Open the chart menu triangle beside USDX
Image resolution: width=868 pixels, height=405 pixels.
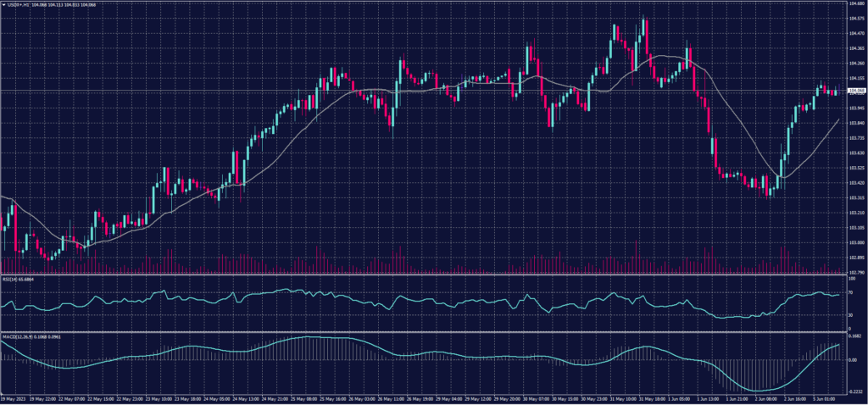[5, 5]
